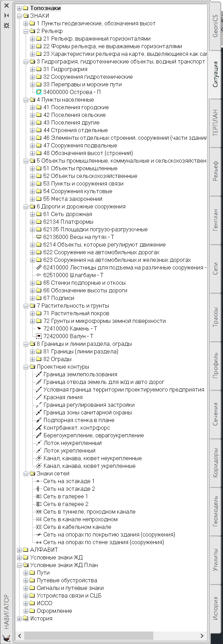
Task: Expand the 31 Гидрография folder
Action: pyautogui.click(x=32, y=69)
